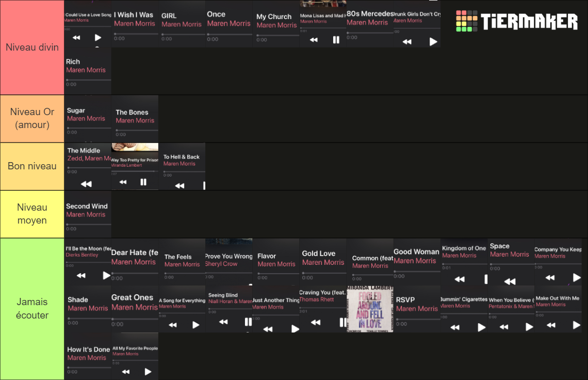This screenshot has width=588, height=380.
Task: Play I'll Be the Moon tile
Action: pos(106,276)
